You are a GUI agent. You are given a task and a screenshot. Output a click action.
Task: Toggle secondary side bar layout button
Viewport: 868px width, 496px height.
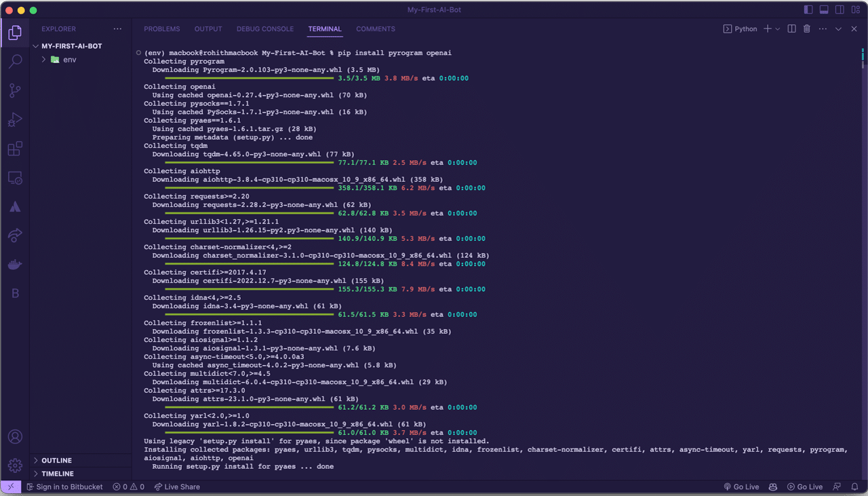pyautogui.click(x=840, y=10)
